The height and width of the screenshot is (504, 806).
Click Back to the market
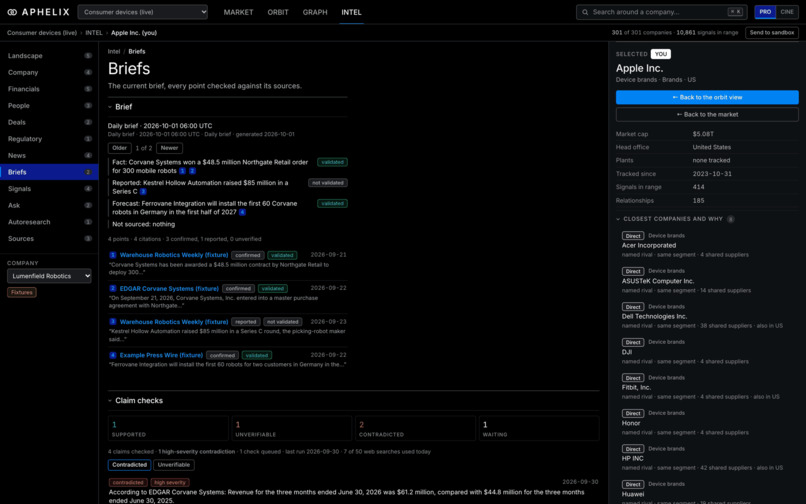pos(707,115)
